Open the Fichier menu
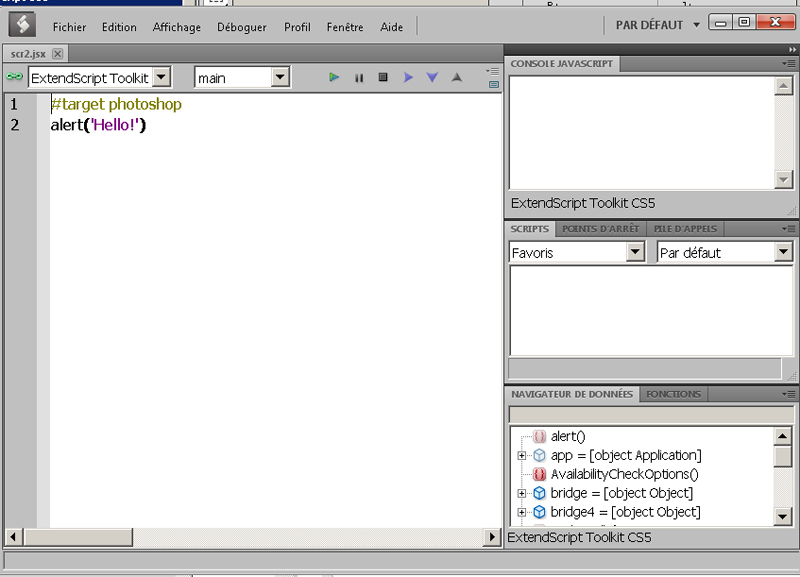Image resolution: width=800 pixels, height=577 pixels. [x=69, y=27]
